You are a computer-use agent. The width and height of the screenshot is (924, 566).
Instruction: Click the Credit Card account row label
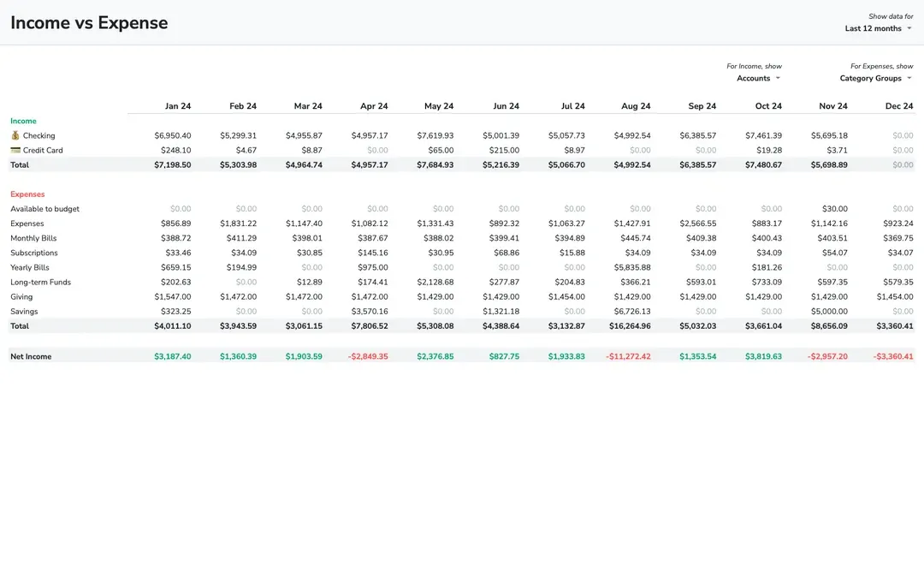pos(43,150)
